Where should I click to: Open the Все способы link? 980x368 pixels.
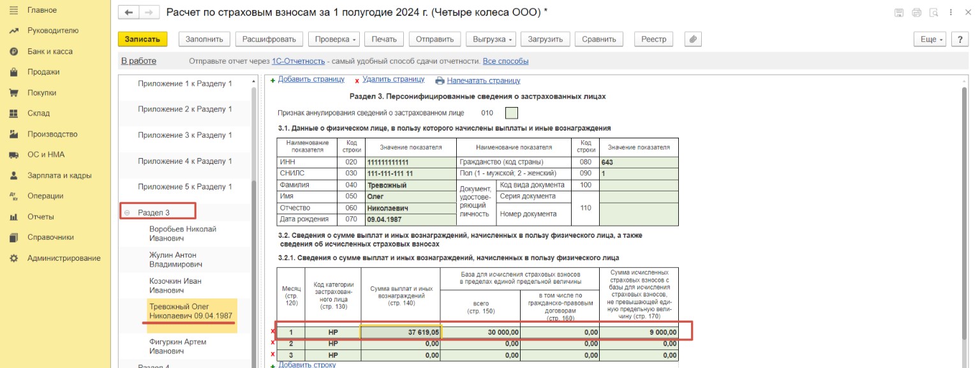(x=506, y=61)
